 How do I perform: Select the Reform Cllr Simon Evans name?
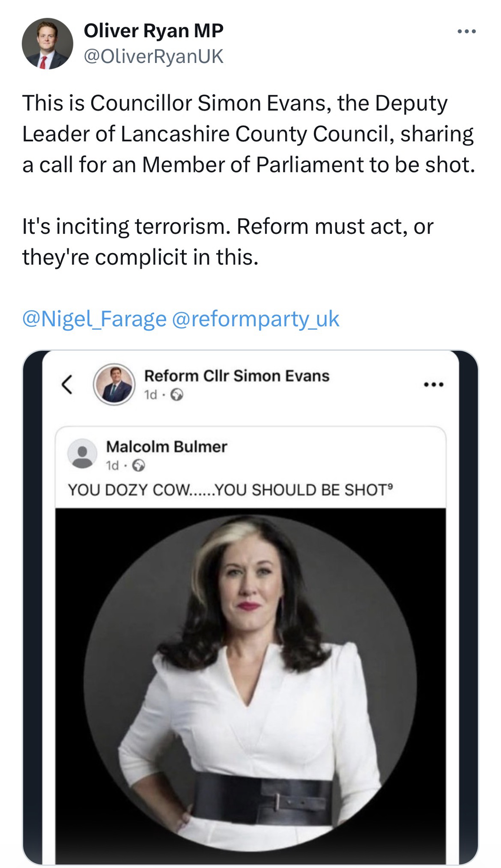[237, 376]
